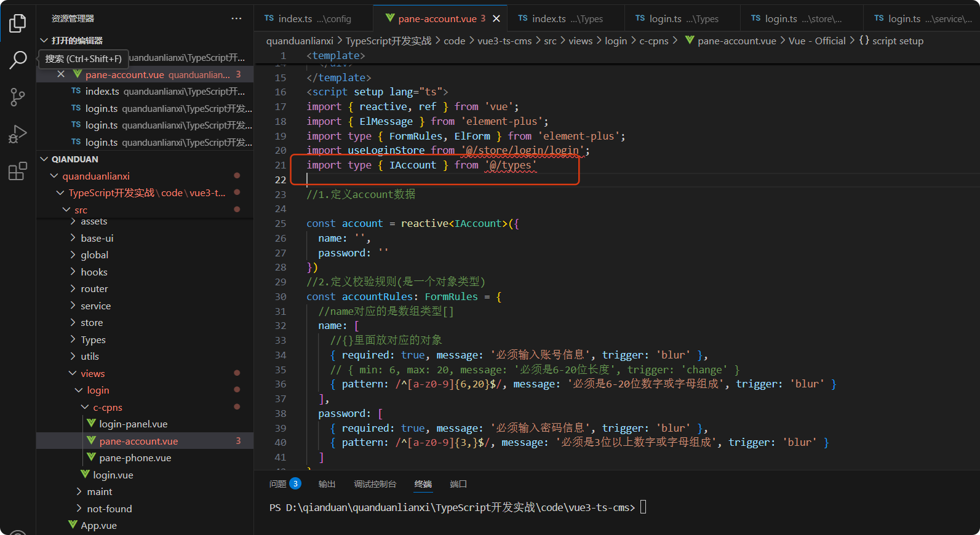Image resolution: width=980 pixels, height=535 pixels.
Task: Open the Output panel tab
Action: tap(327, 484)
